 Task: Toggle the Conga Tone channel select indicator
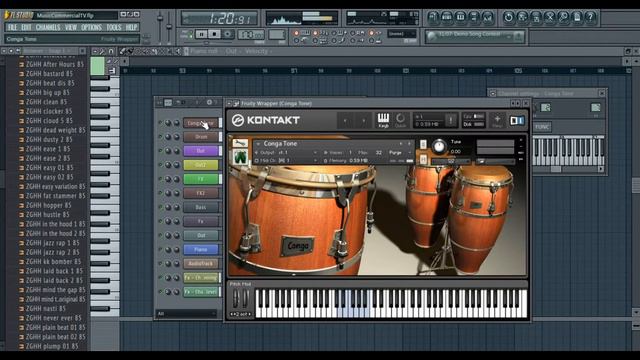tap(220, 123)
